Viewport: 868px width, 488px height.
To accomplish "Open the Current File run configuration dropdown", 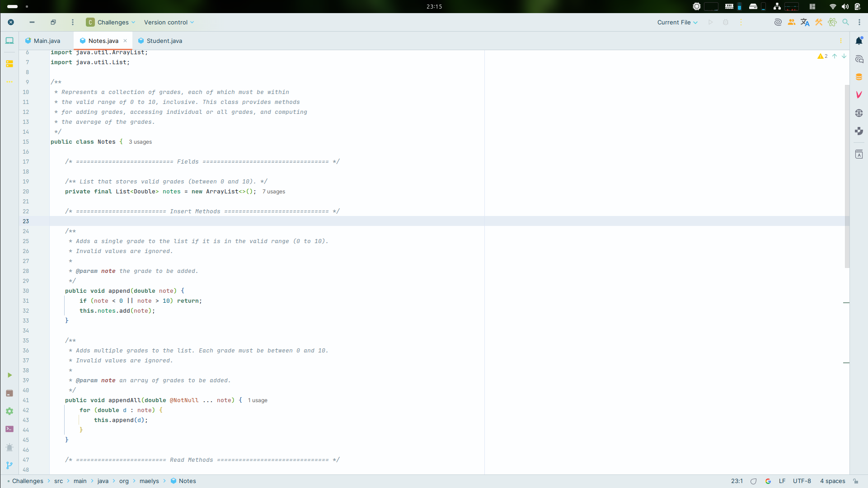I will 677,22.
